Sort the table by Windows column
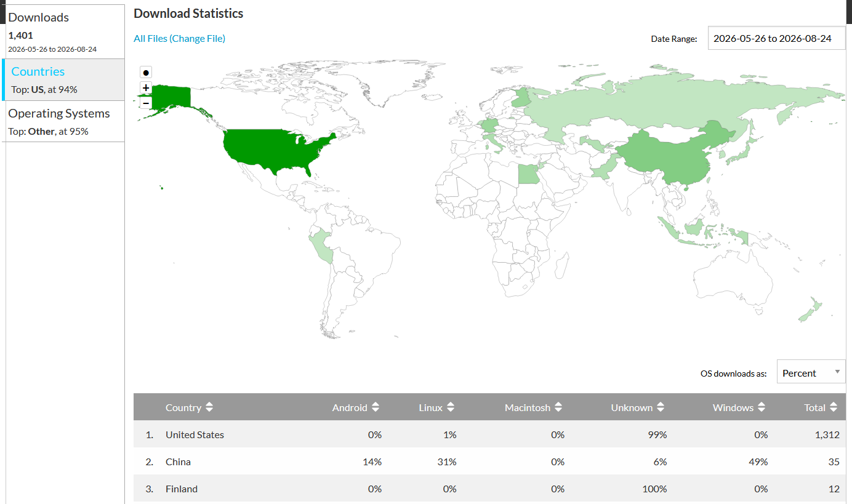 click(x=739, y=407)
